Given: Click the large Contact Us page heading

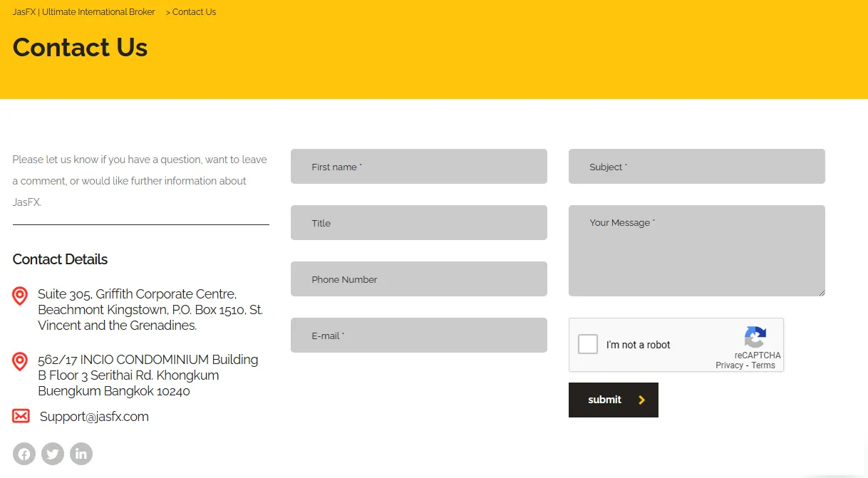Looking at the screenshot, I should pyautogui.click(x=80, y=48).
